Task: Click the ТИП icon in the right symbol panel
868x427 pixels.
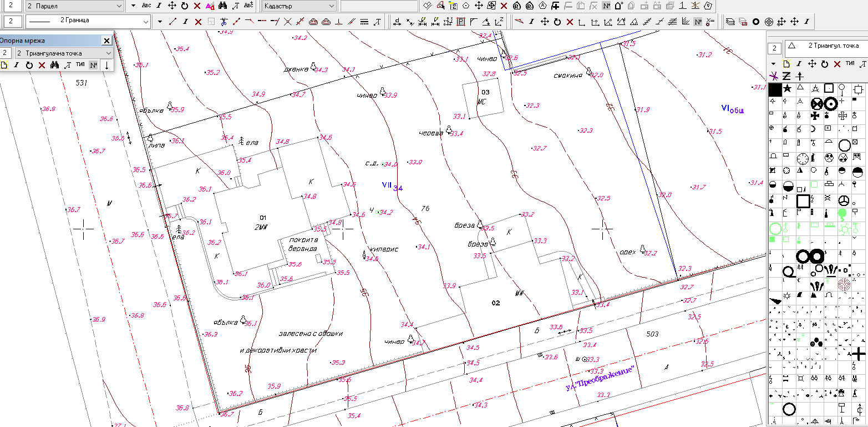Action: (850, 64)
